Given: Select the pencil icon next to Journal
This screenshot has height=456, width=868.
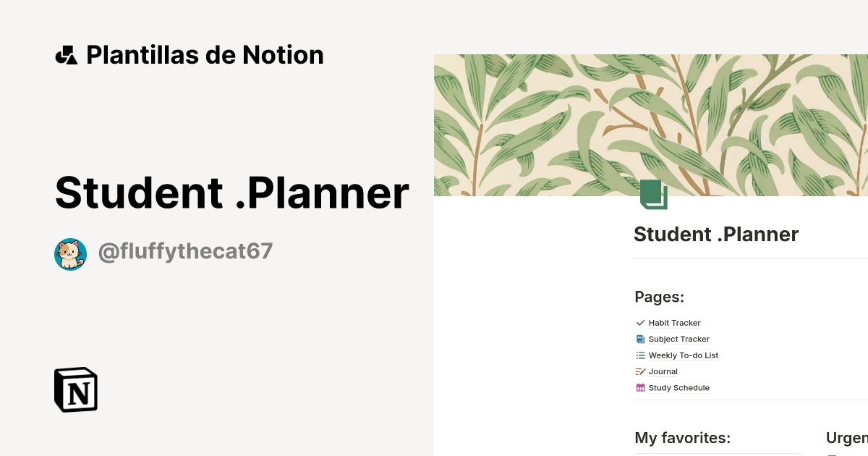Looking at the screenshot, I should pos(640,371).
